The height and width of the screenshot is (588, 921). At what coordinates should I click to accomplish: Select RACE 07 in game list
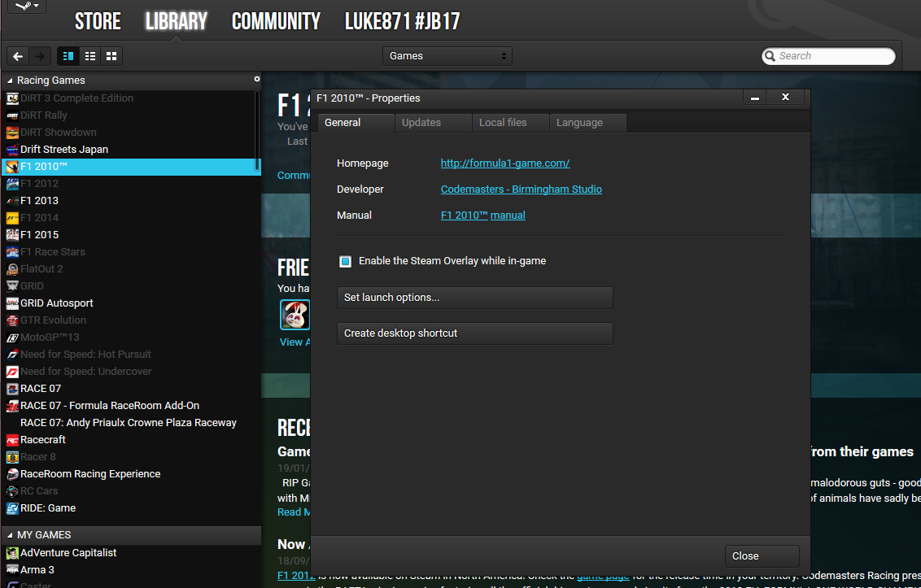pyautogui.click(x=132, y=388)
